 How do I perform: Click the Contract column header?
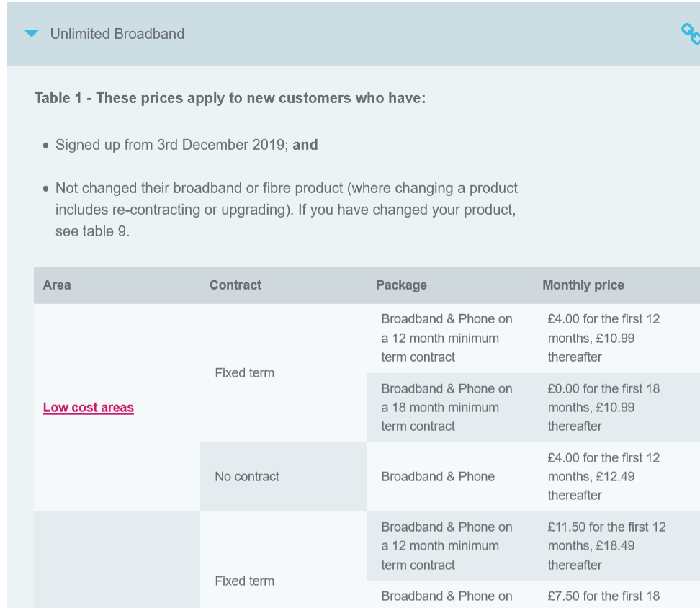(235, 285)
